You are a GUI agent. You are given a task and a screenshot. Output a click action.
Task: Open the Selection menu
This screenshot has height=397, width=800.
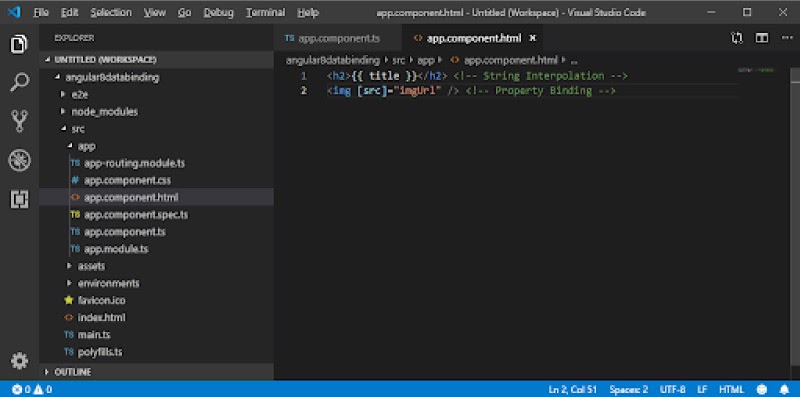click(111, 13)
